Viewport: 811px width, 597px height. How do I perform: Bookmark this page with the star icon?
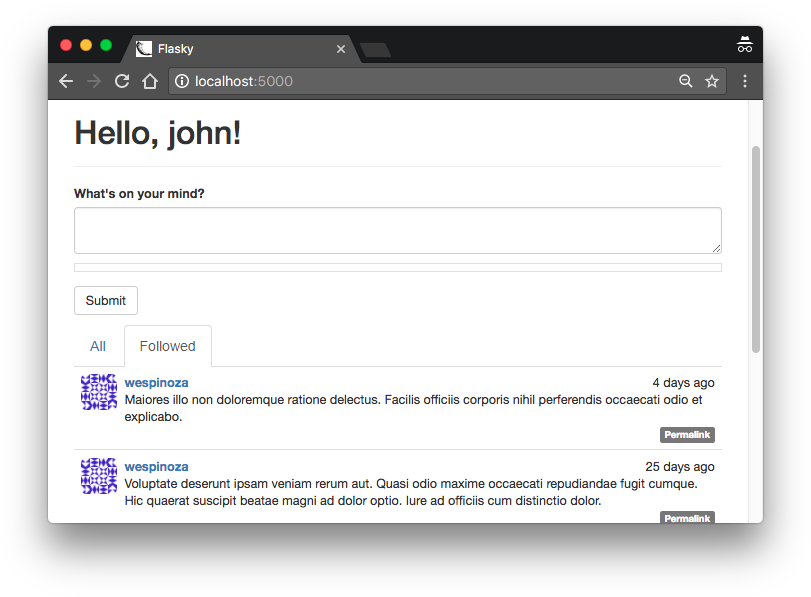point(712,81)
